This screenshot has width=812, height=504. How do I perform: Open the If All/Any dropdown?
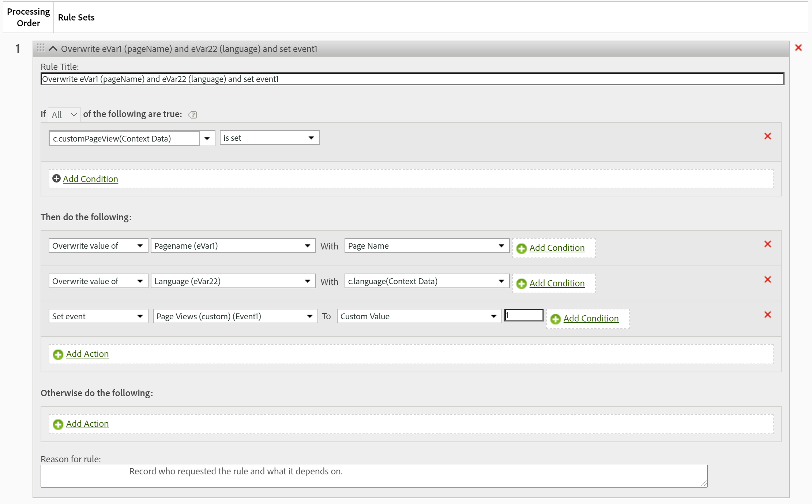64,115
